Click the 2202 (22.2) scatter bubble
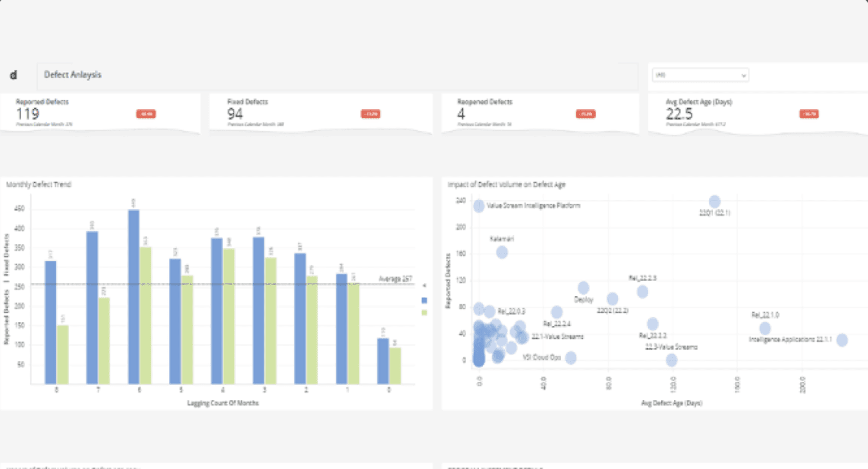The width and height of the screenshot is (868, 469). [612, 299]
